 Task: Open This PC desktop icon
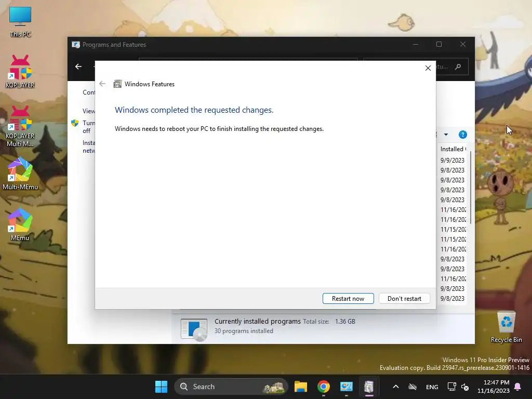coord(20,22)
